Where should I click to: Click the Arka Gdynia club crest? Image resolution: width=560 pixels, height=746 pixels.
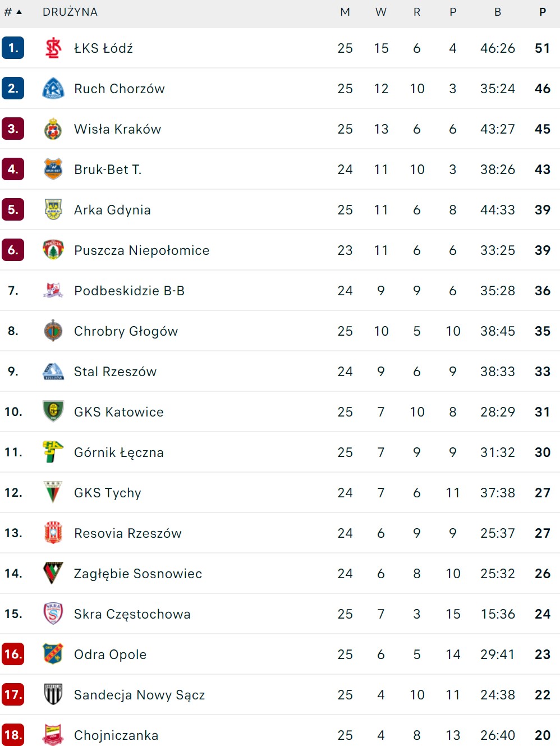pos(53,210)
